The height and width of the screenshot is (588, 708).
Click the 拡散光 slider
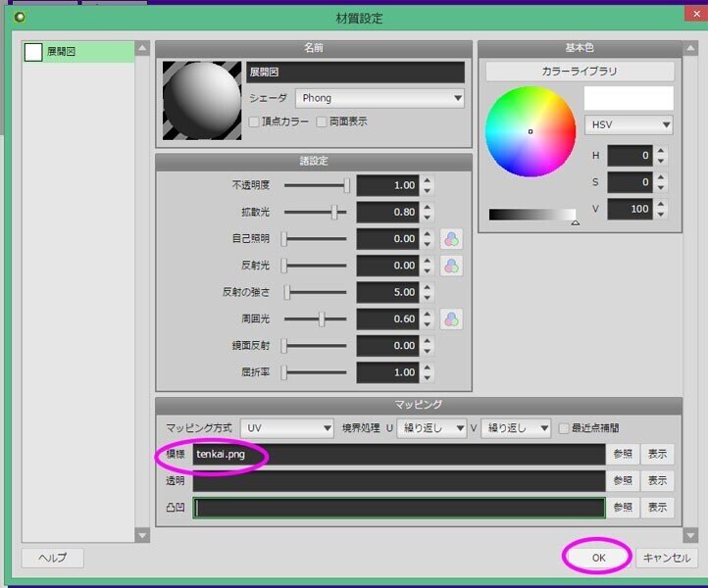point(316,212)
